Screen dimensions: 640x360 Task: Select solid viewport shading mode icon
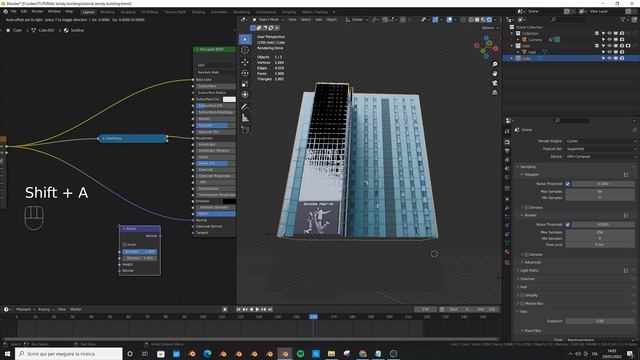(477, 20)
